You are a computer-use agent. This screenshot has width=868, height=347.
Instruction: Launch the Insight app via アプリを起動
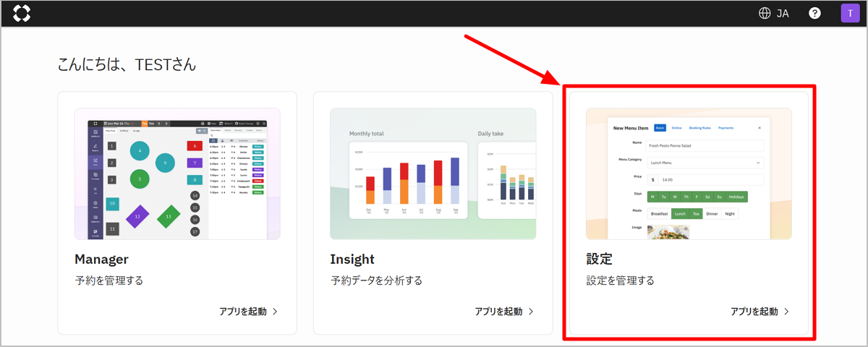click(x=498, y=312)
